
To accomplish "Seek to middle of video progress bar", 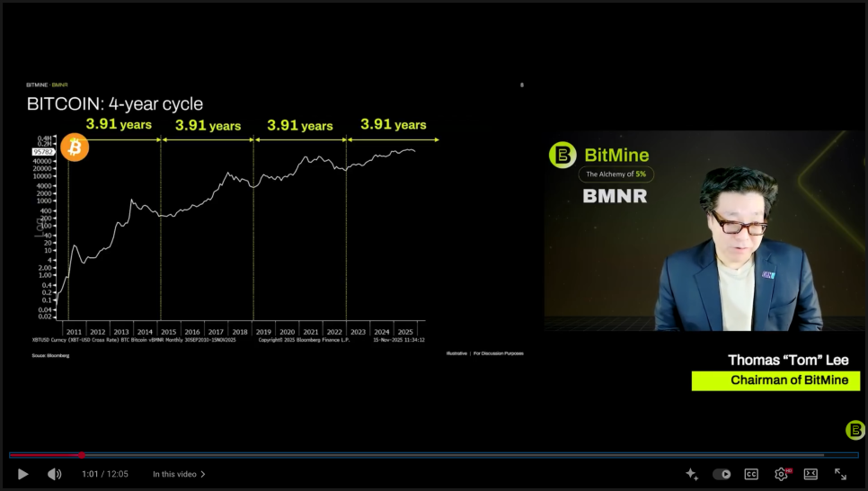I will (x=434, y=455).
